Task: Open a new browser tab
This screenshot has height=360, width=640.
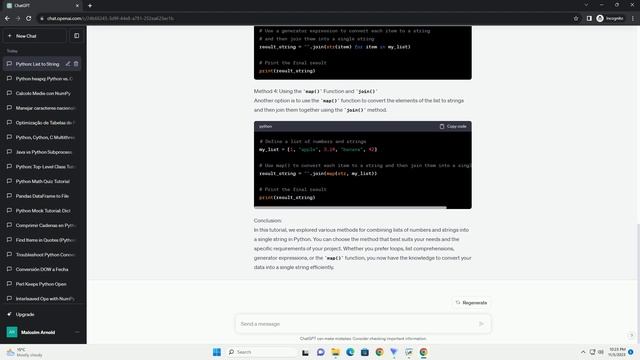Action: tap(90, 6)
